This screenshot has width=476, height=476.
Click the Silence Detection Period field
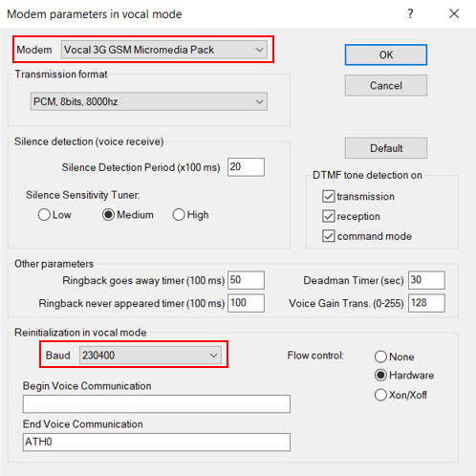tap(246, 167)
